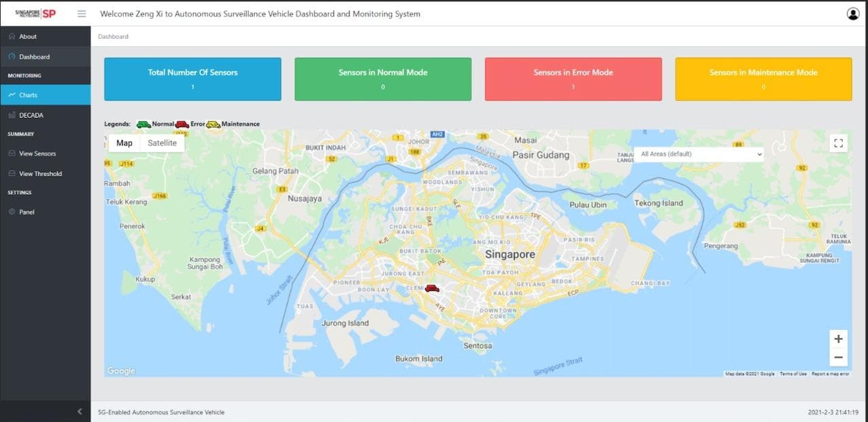Click the 5G-Enabled Autonomous Surveillance Vehicle footer text

[161, 412]
